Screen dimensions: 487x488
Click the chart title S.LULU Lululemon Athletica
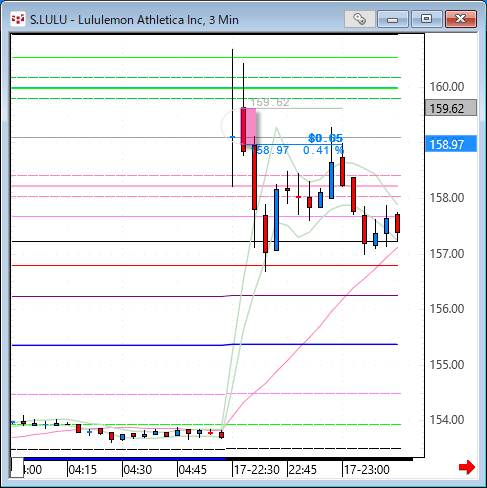pos(134,20)
